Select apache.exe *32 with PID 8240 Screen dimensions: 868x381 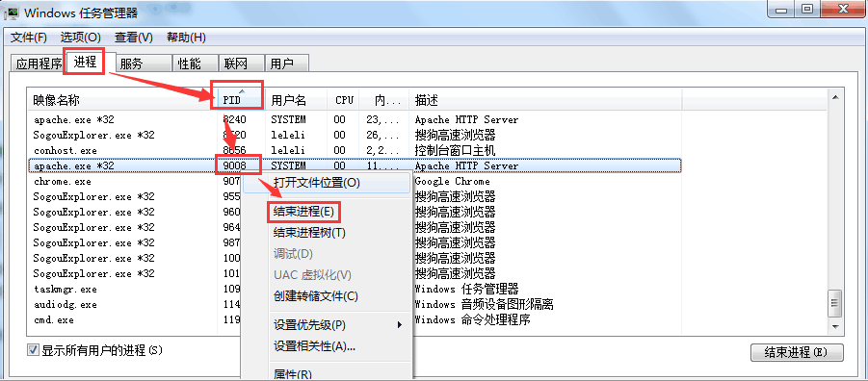click(x=355, y=119)
